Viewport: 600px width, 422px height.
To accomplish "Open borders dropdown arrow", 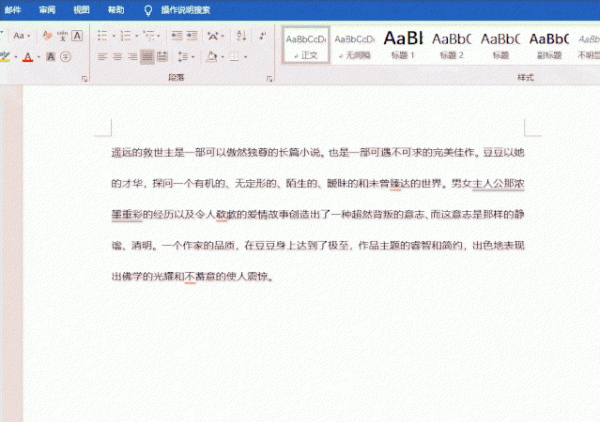I will [x=245, y=57].
